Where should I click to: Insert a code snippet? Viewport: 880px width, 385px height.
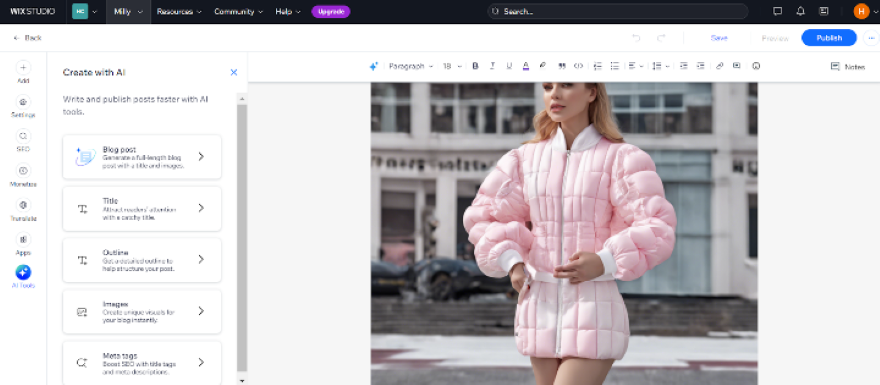pos(578,66)
